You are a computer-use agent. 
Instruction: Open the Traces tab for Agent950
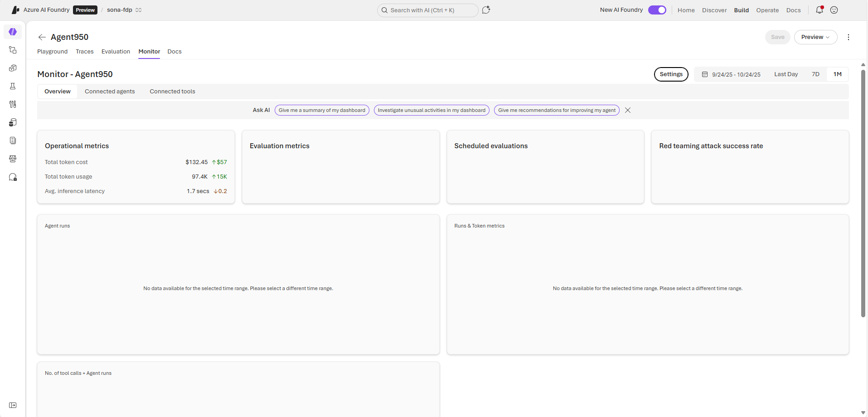[x=84, y=52]
